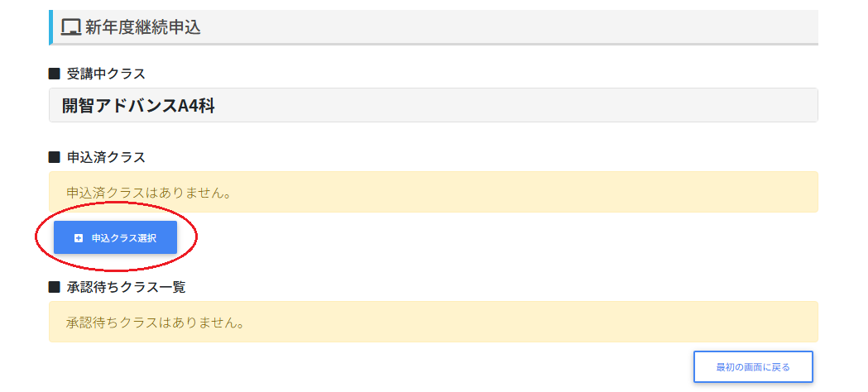The width and height of the screenshot is (868, 392).
Task: Click blank area of yellow 申込済クラス notice box
Action: (x=538, y=192)
